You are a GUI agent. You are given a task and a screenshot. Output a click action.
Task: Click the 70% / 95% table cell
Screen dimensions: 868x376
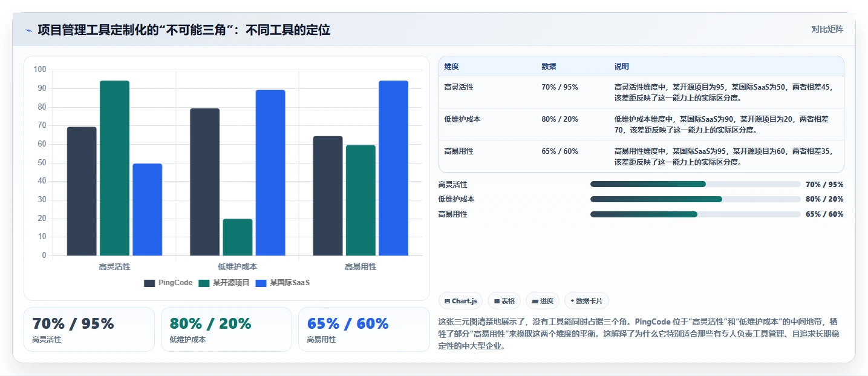pos(560,87)
